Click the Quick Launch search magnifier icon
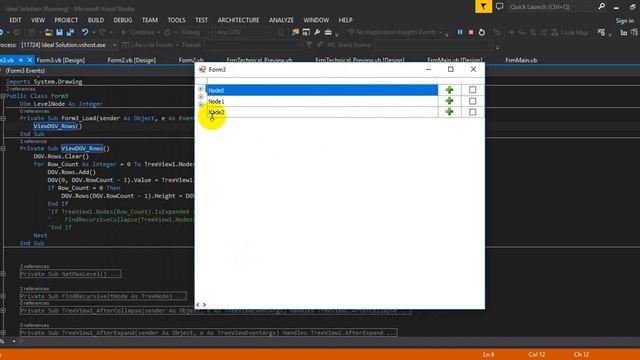The width and height of the screenshot is (640, 360). coord(601,7)
